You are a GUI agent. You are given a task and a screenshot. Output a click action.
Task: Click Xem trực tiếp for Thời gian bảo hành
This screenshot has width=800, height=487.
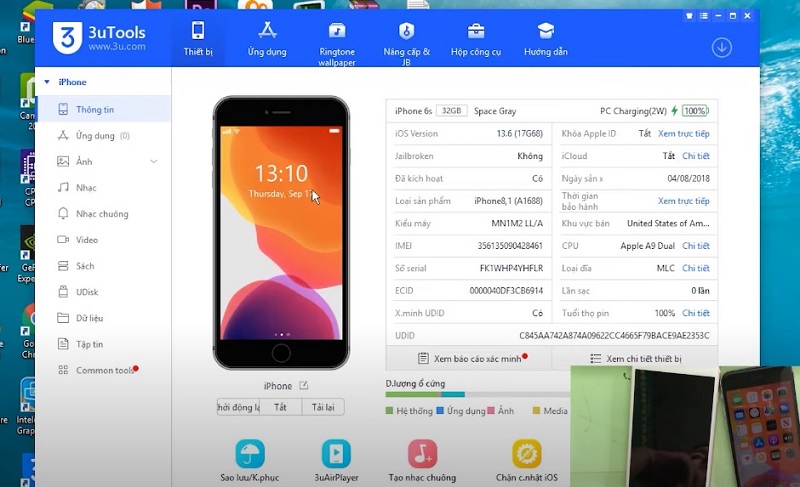click(x=684, y=201)
